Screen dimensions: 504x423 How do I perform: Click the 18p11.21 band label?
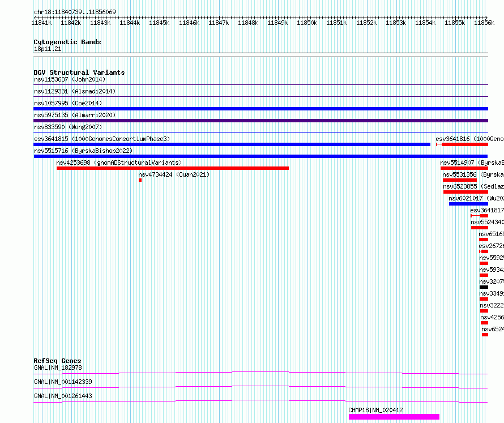pyautogui.click(x=48, y=49)
